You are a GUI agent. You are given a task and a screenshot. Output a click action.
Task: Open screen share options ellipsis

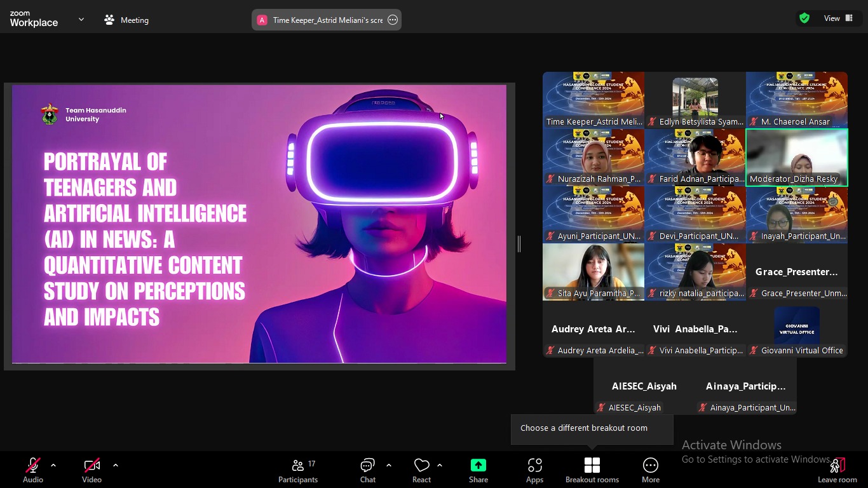click(393, 20)
